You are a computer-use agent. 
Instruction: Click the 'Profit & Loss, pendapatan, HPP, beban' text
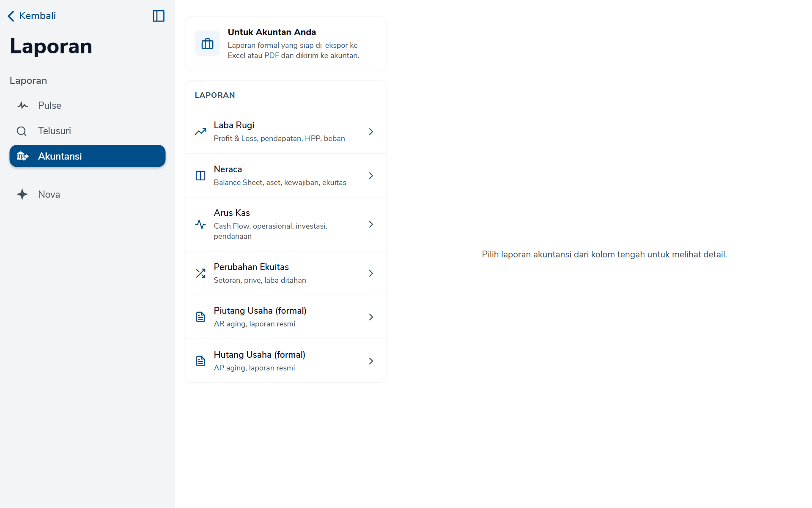click(x=280, y=138)
